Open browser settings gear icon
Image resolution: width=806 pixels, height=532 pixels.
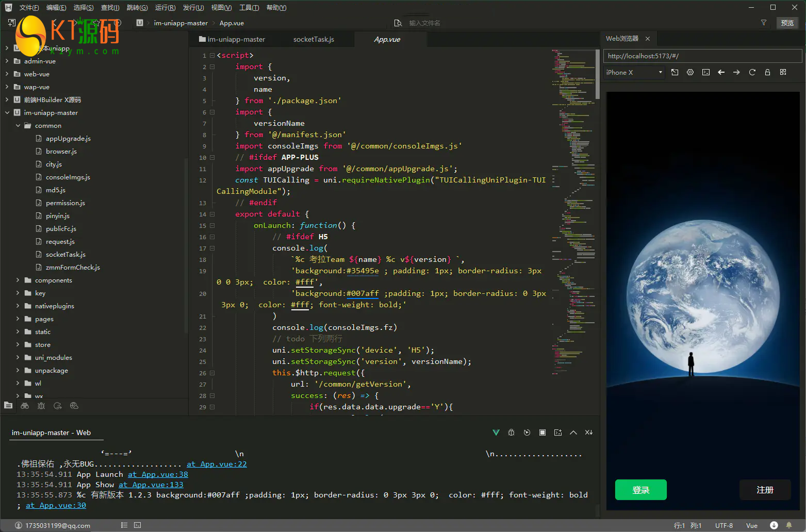690,73
